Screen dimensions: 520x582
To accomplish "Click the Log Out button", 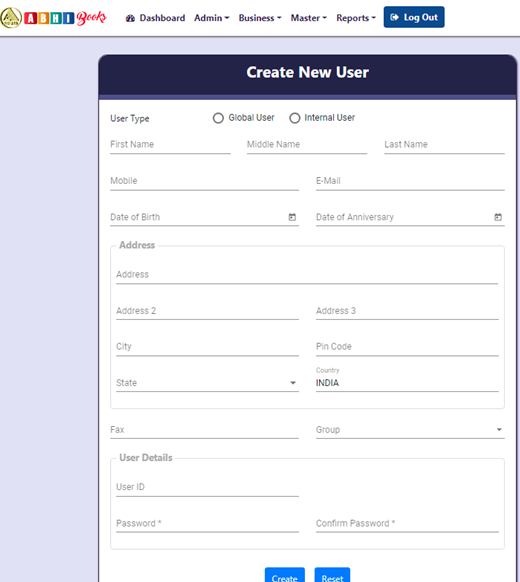I will (414, 17).
